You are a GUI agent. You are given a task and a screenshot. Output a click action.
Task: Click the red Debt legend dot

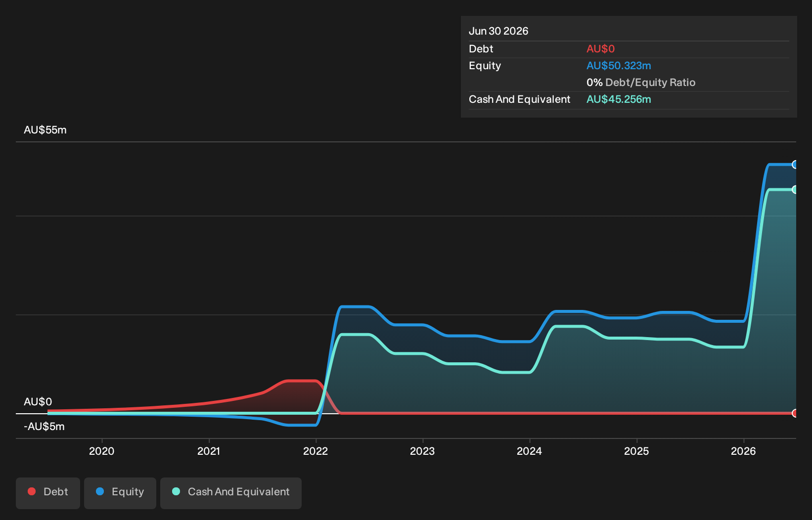[x=32, y=491]
